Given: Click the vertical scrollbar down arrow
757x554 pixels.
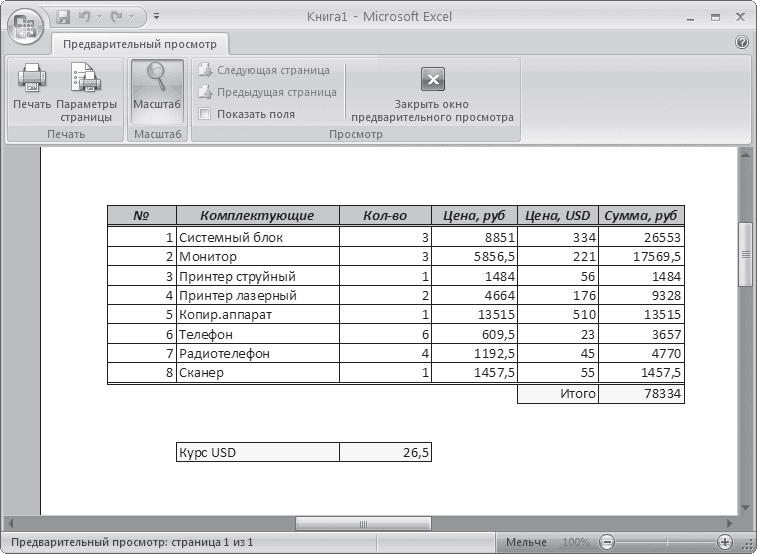Looking at the screenshot, I should click(745, 506).
